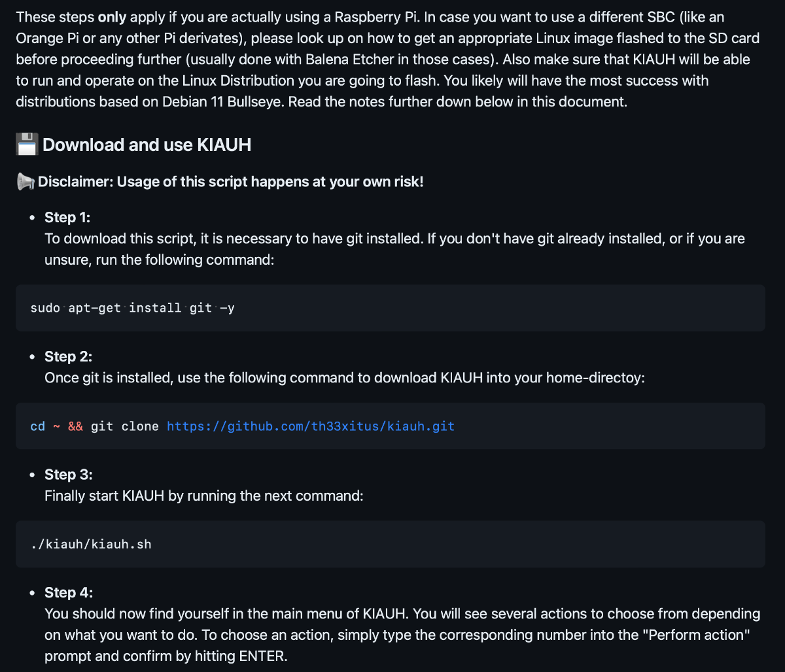
Task: Open the github.com/th33xitus/kiauh.git URL
Action: pyautogui.click(x=311, y=426)
